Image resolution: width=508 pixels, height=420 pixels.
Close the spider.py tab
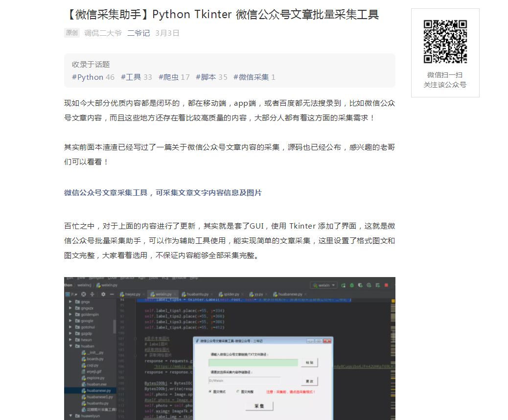click(x=242, y=295)
